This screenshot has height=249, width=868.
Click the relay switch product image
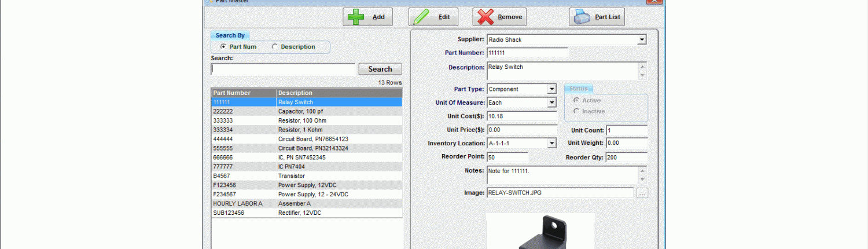(x=540, y=231)
